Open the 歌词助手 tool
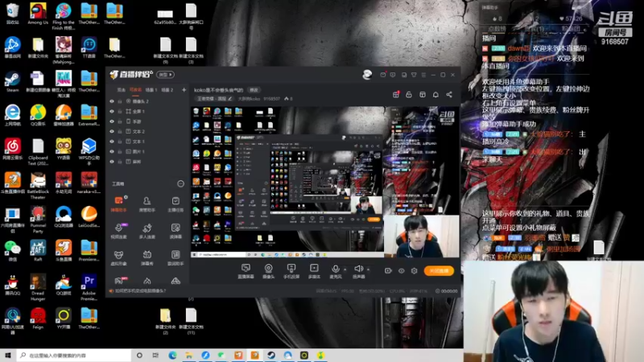Viewport: 644px width, 362px height. 175,257
